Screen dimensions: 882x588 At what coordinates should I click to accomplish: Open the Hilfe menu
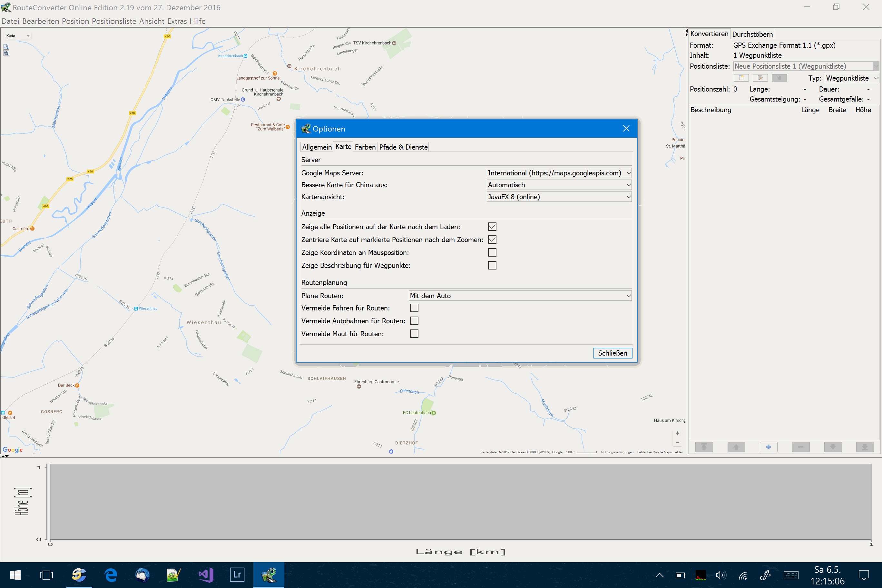point(198,21)
